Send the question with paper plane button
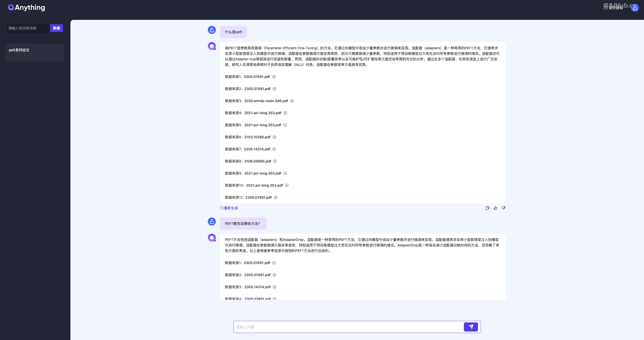This screenshot has height=340, width=644. (471, 327)
